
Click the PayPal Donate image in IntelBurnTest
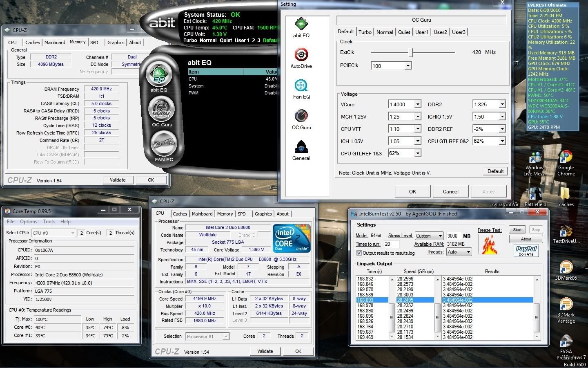[x=526, y=250]
